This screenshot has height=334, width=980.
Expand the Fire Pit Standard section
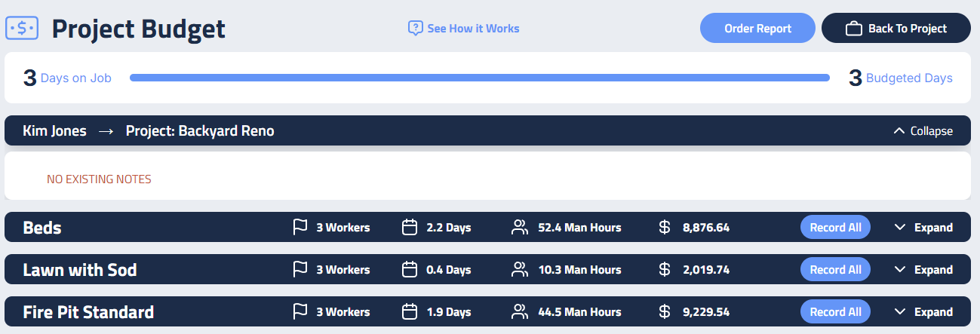pos(923,311)
